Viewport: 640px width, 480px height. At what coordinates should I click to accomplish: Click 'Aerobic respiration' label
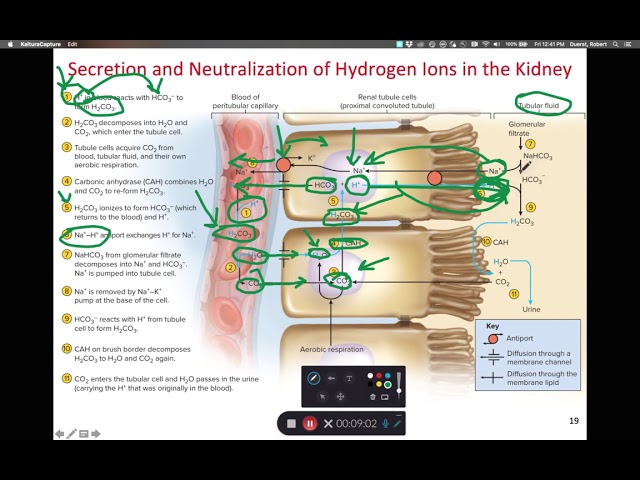331,349
